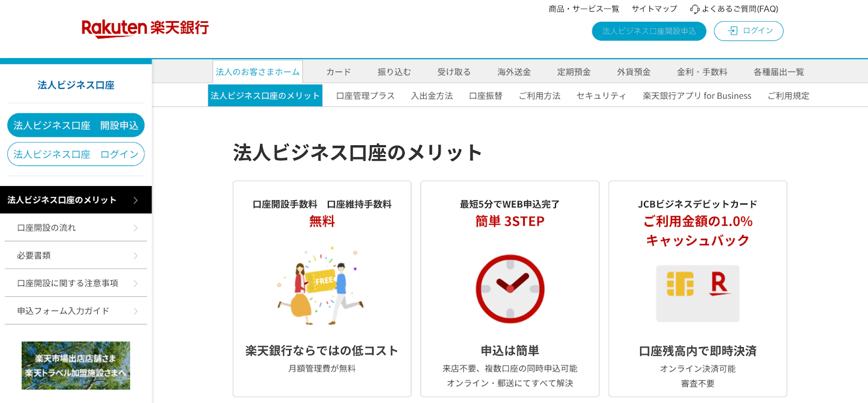Click chevron next to 口座開設の流れ
The image size is (868, 403).
coord(136,228)
